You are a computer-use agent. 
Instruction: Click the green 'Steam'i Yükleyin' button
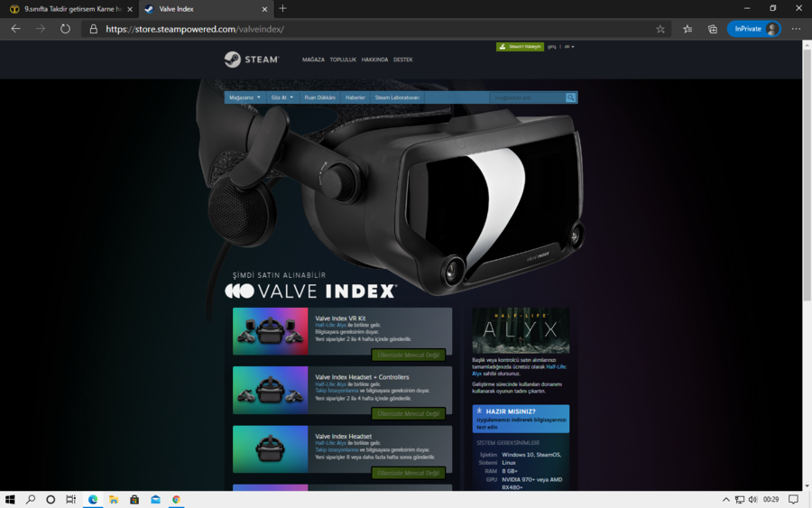pos(520,47)
